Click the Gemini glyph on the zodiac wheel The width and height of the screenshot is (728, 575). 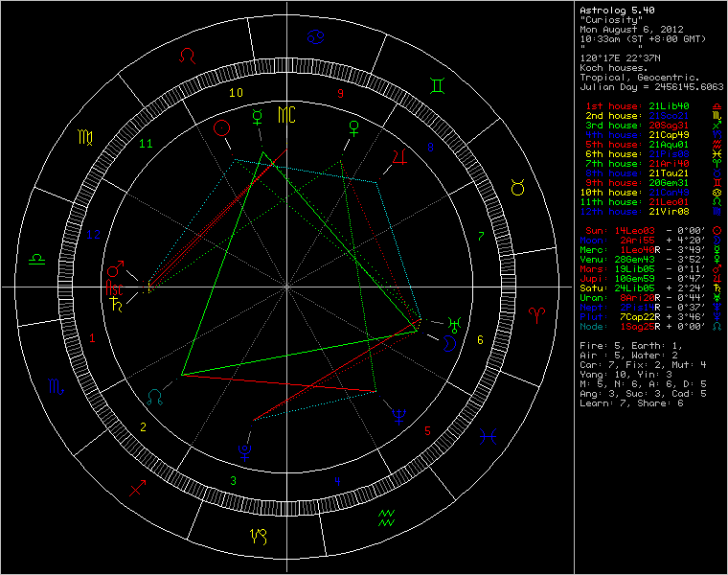tap(437, 86)
